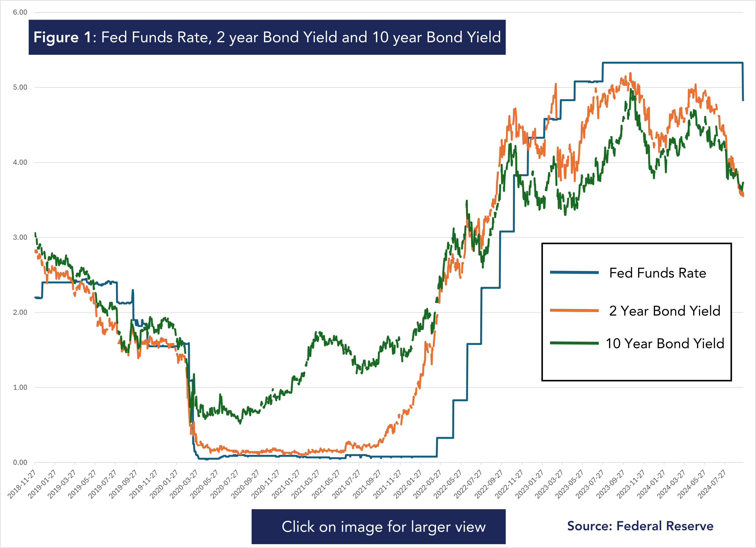Click the Figure 1 title banner
The image size is (756, 548).
(x=267, y=37)
